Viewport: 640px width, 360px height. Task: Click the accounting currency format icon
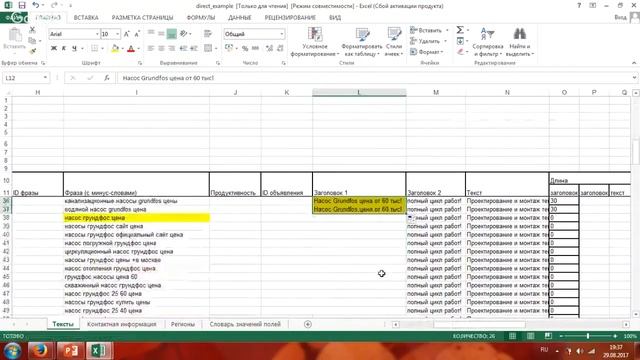point(229,49)
